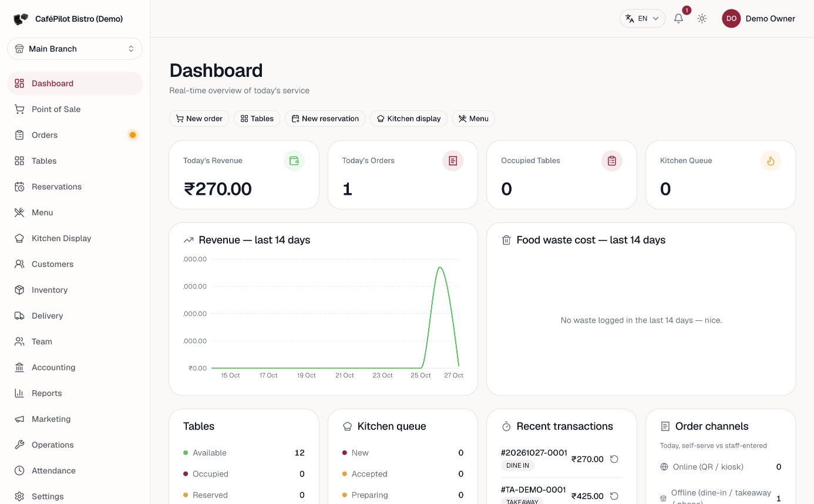Click the Tables quick action button
The height and width of the screenshot is (504, 814).
[257, 119]
